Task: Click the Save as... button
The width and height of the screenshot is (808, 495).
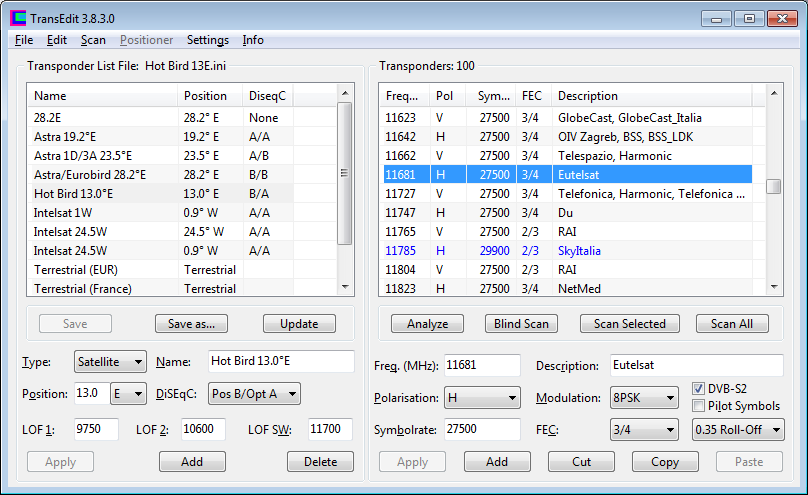Action: (192, 324)
